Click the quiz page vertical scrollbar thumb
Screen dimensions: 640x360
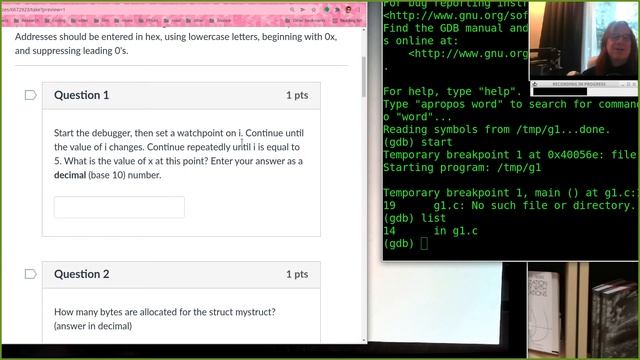pyautogui.click(x=364, y=77)
